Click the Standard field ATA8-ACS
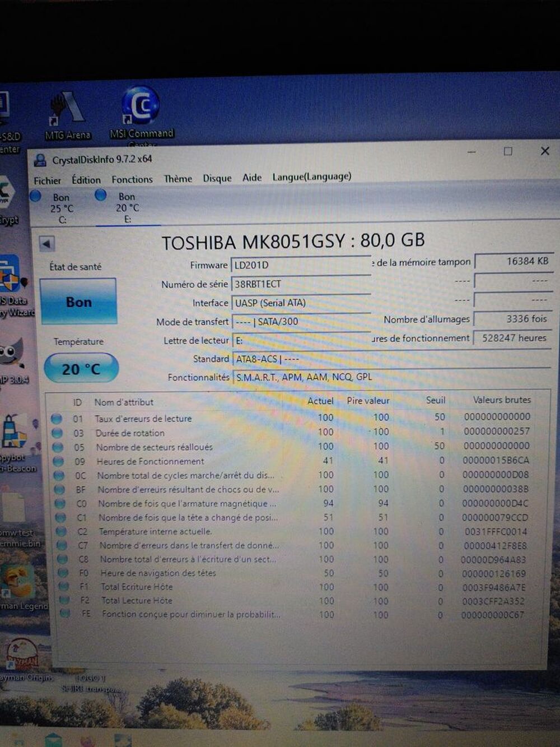This screenshot has width=560, height=747. point(391,359)
